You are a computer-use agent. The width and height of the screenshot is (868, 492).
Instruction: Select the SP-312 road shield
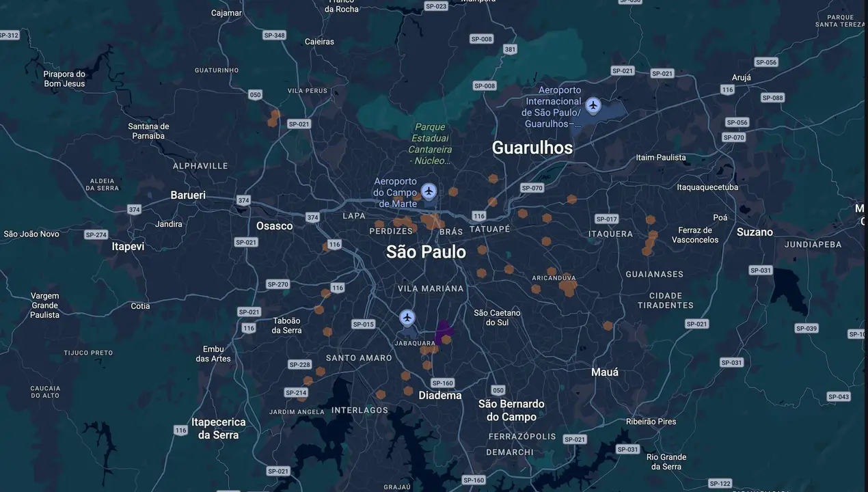click(9, 35)
